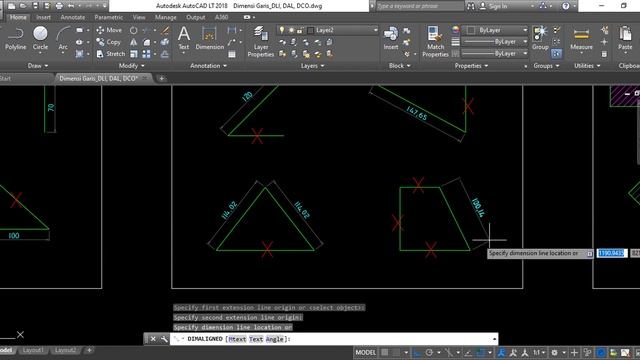Add new drawing tab with plus button
Screen dimensions: 640x360
pyautogui.click(x=161, y=78)
